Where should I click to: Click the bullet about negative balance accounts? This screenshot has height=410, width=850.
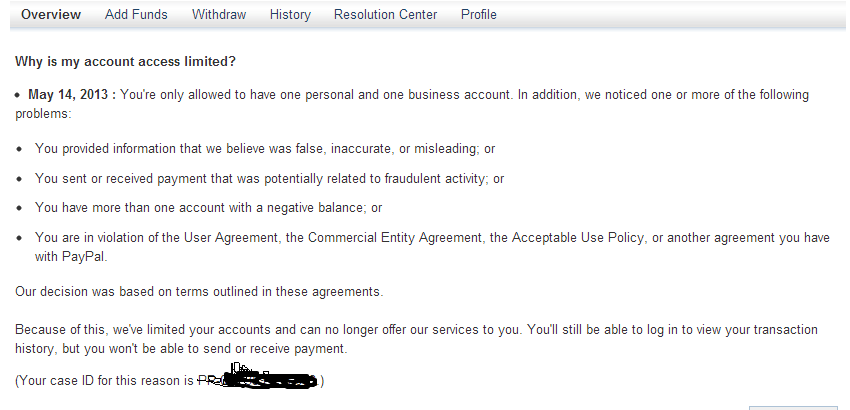pos(208,208)
